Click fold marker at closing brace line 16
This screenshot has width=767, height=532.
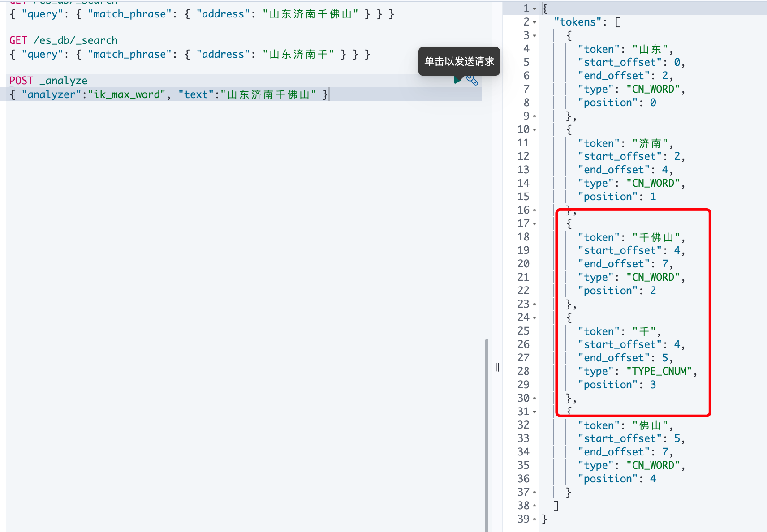click(x=534, y=210)
